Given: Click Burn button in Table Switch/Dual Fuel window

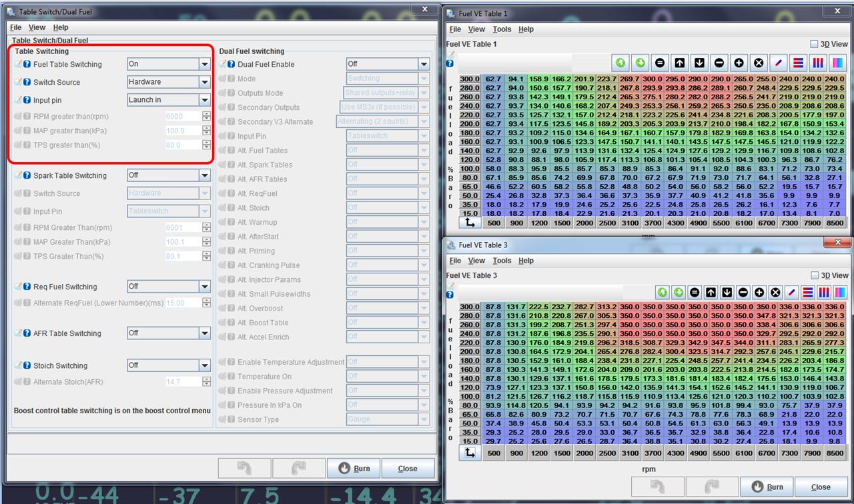Looking at the screenshot, I should 354,468.
